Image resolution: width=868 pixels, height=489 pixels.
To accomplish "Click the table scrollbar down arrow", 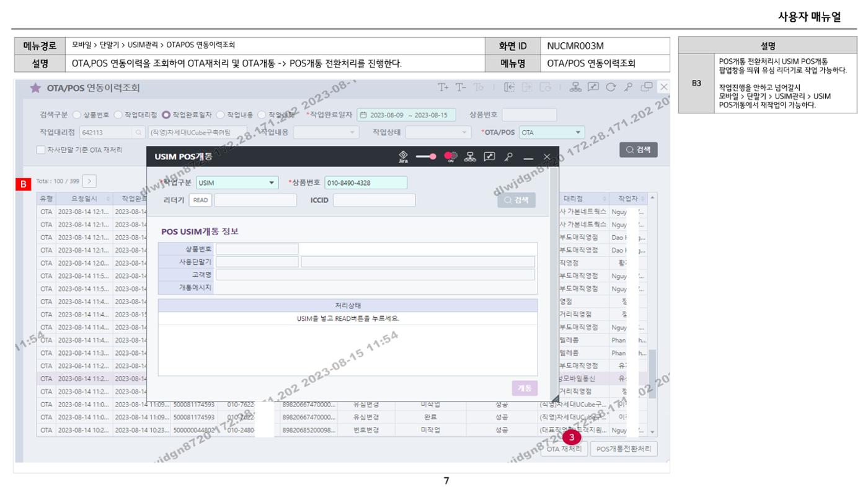I will coord(652,431).
